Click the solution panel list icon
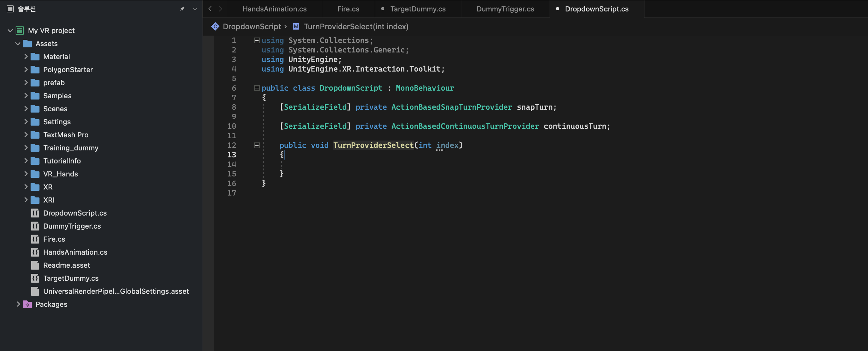868x351 pixels. pos(10,9)
